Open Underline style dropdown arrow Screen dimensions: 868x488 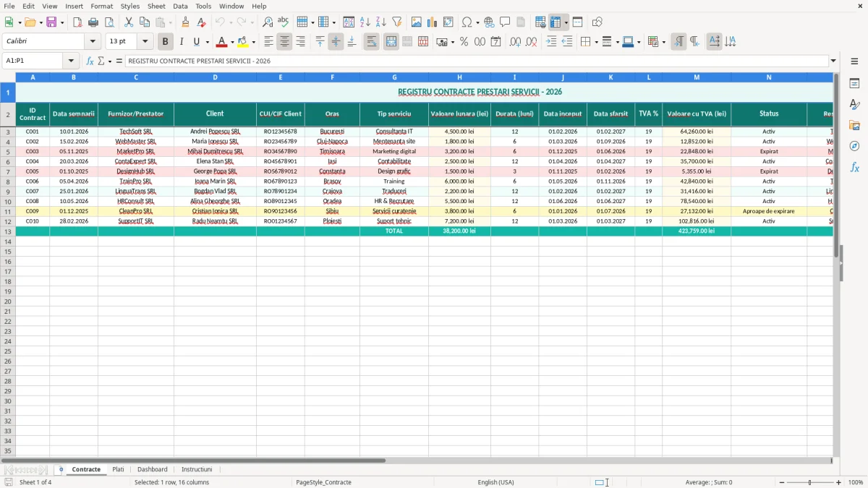[207, 42]
